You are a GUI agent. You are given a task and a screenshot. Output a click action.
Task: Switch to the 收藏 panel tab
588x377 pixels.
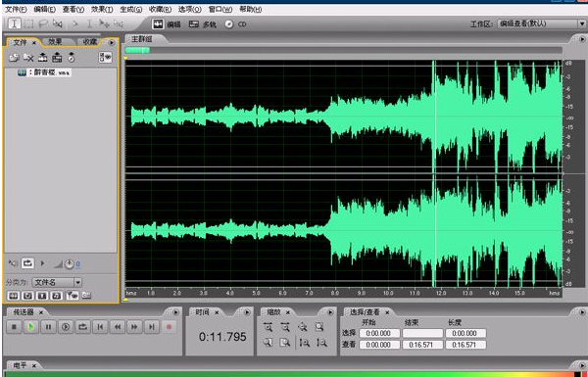tap(90, 42)
